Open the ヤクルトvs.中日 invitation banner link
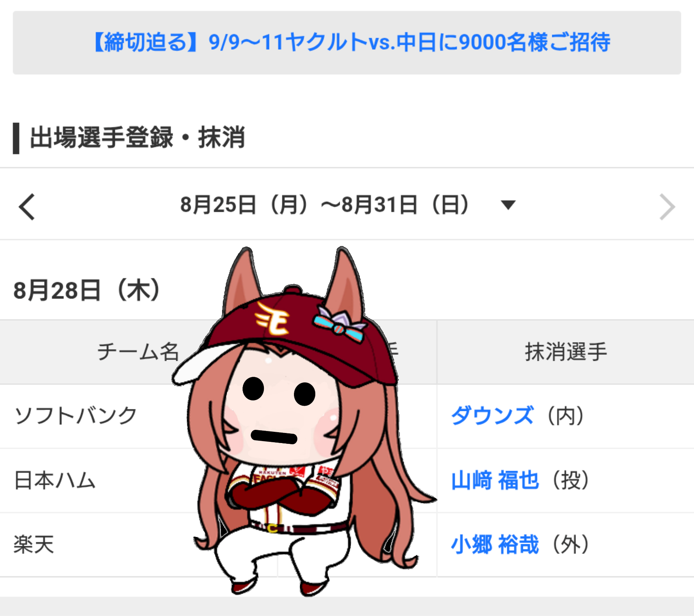 click(347, 43)
